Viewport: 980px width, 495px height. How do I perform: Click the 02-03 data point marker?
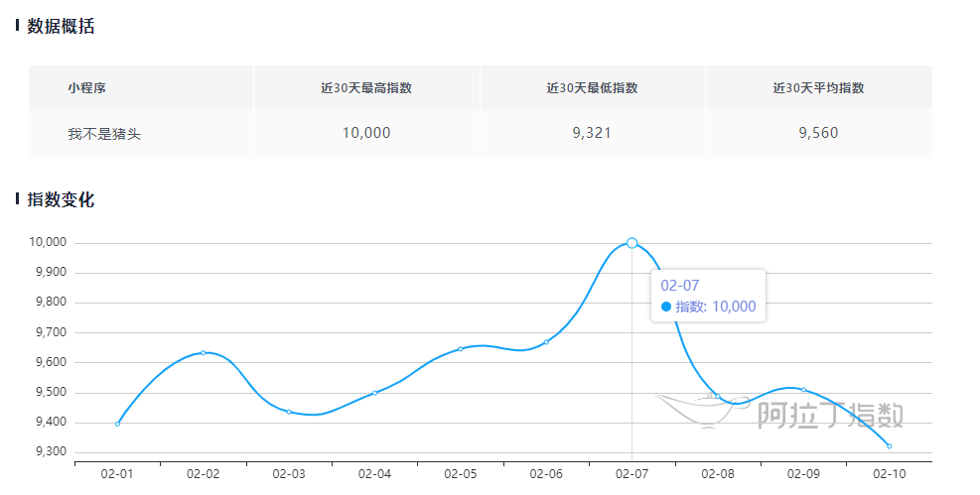click(289, 412)
